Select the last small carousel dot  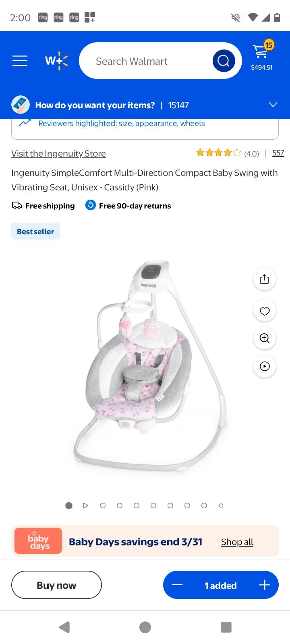[x=221, y=506]
